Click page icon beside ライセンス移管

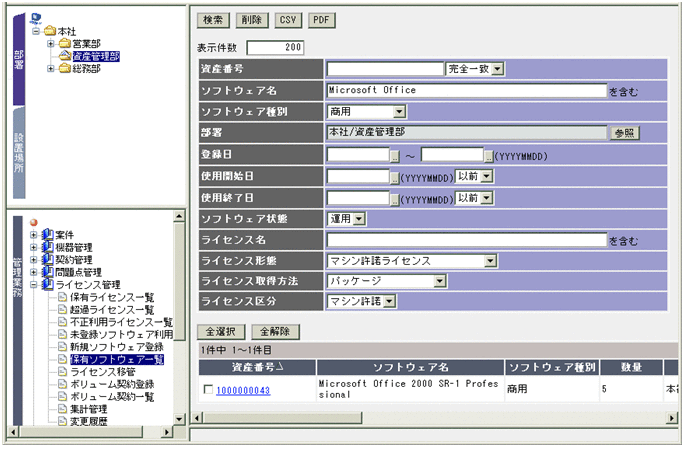click(x=62, y=372)
